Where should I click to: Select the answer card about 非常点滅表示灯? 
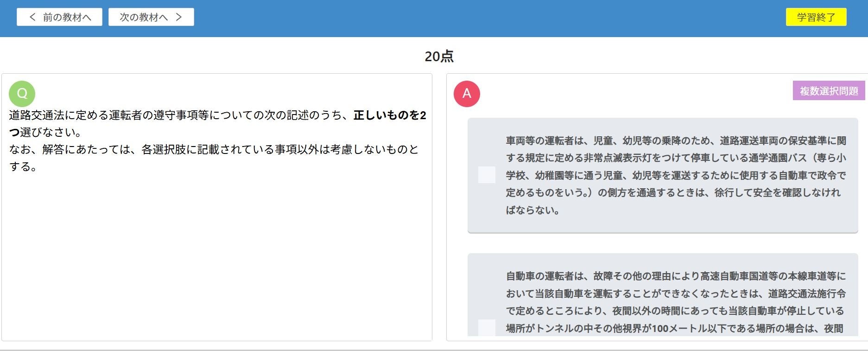click(x=663, y=175)
